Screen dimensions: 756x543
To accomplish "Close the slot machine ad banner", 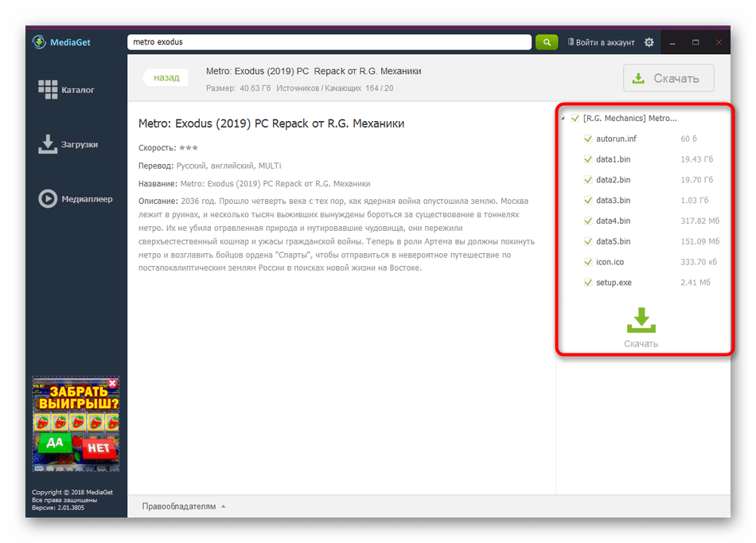I will [x=112, y=384].
